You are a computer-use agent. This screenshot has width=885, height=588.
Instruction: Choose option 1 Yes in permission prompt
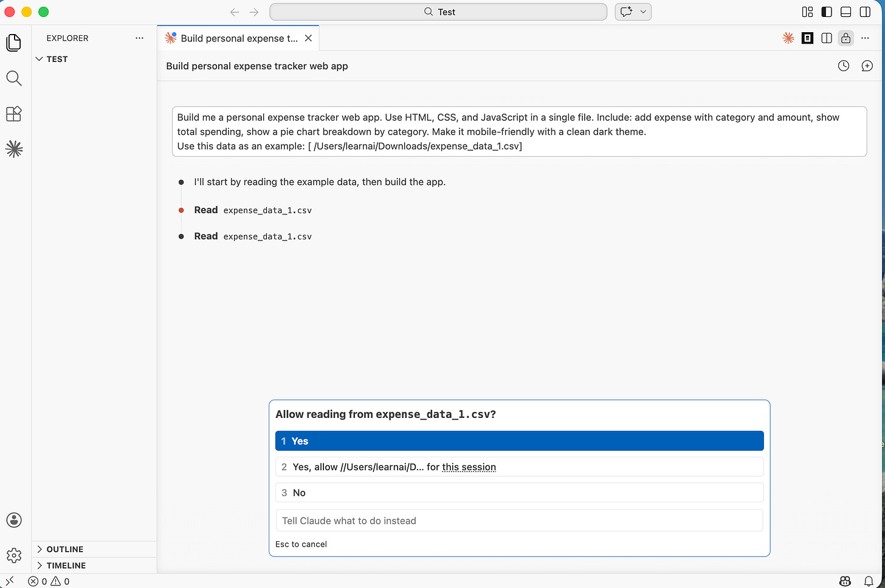point(520,441)
